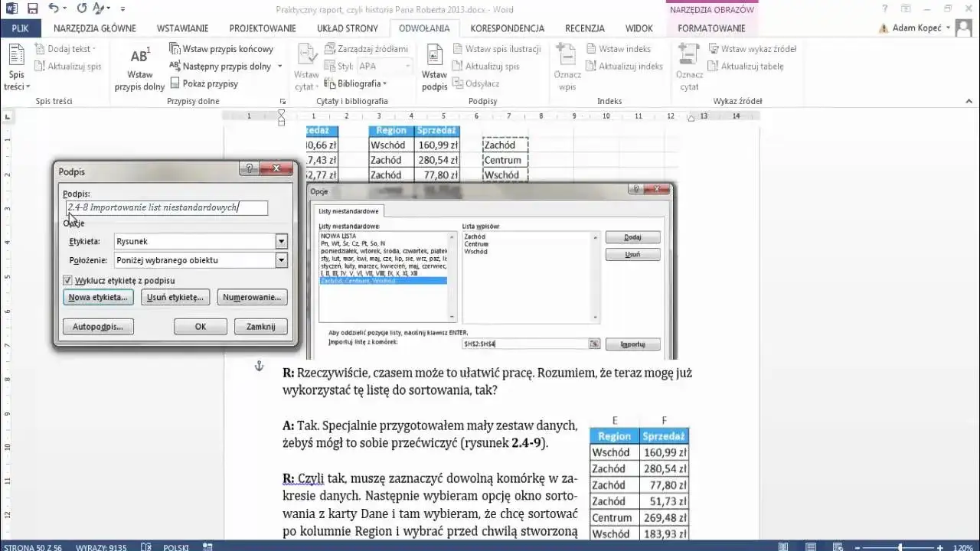Image resolution: width=980 pixels, height=551 pixels.
Task: Click the Importuj button
Action: 632,344
